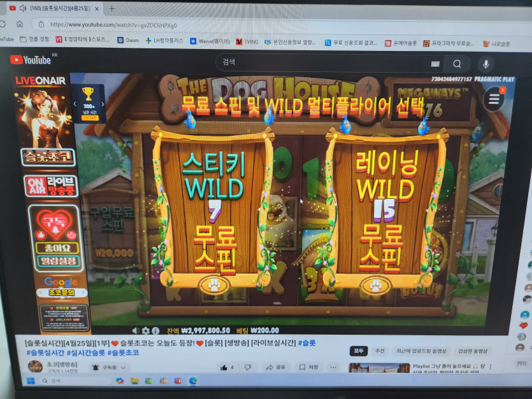This screenshot has height=399, width=532.
Task: Go to previous tournament with left chevron
Action: [x=75, y=104]
